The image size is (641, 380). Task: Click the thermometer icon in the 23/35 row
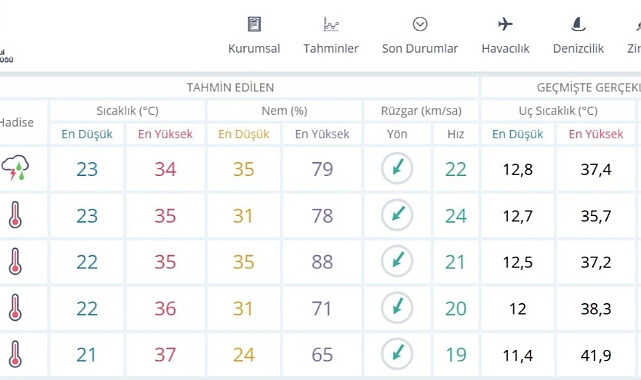pyautogui.click(x=15, y=215)
